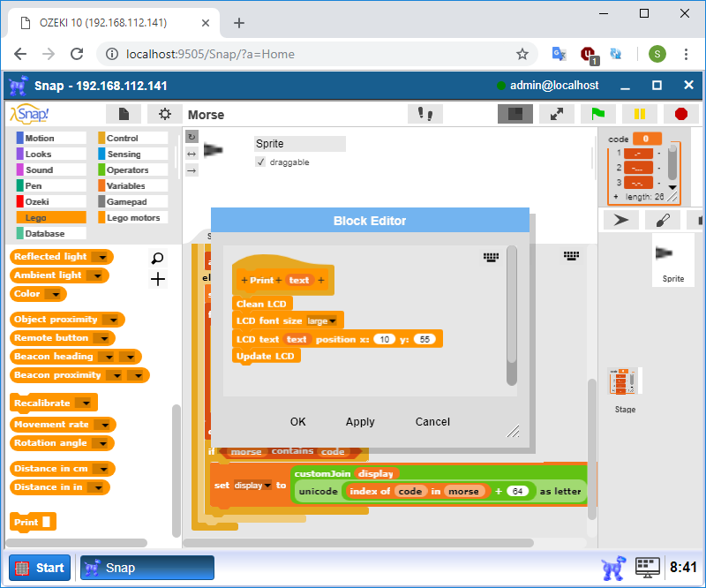This screenshot has width=706, height=588.
Task: Bookmark this page with star icon
Action: pyautogui.click(x=522, y=54)
